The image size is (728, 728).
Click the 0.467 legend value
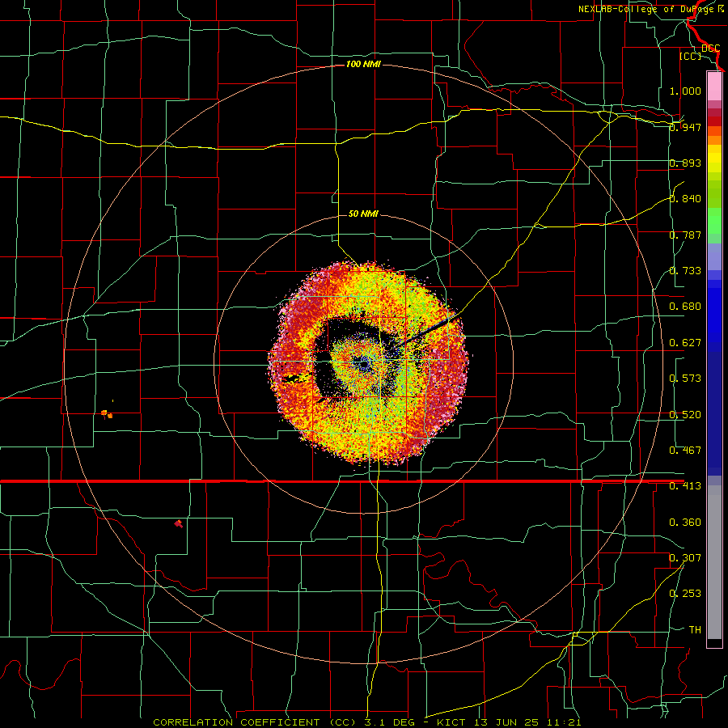point(685,451)
